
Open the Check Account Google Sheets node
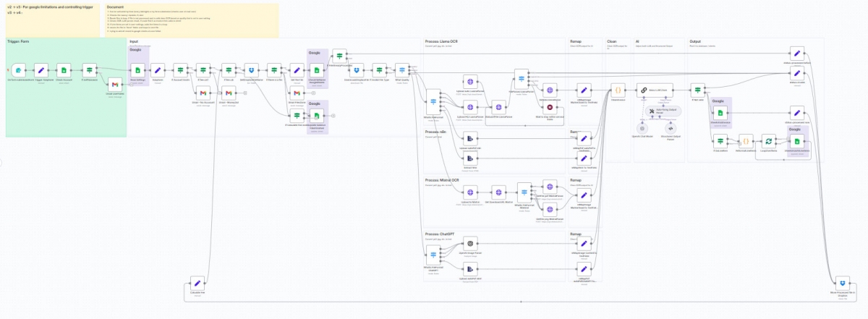click(64, 70)
